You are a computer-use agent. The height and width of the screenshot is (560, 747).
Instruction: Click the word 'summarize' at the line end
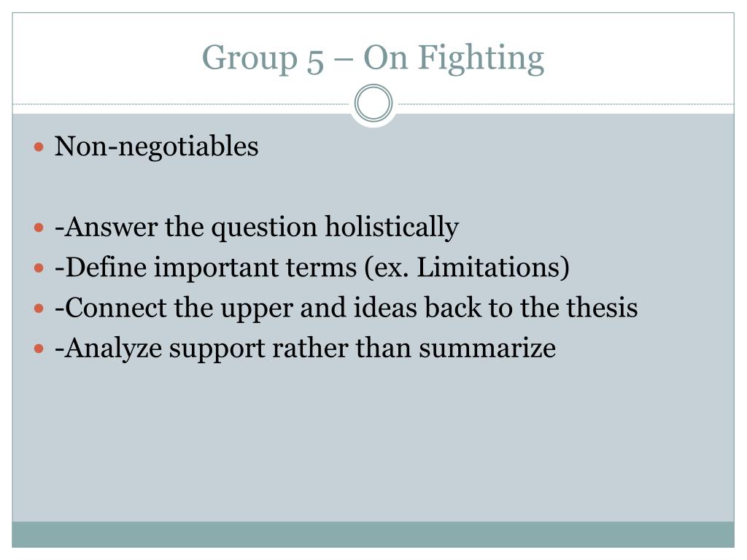pyautogui.click(x=487, y=348)
